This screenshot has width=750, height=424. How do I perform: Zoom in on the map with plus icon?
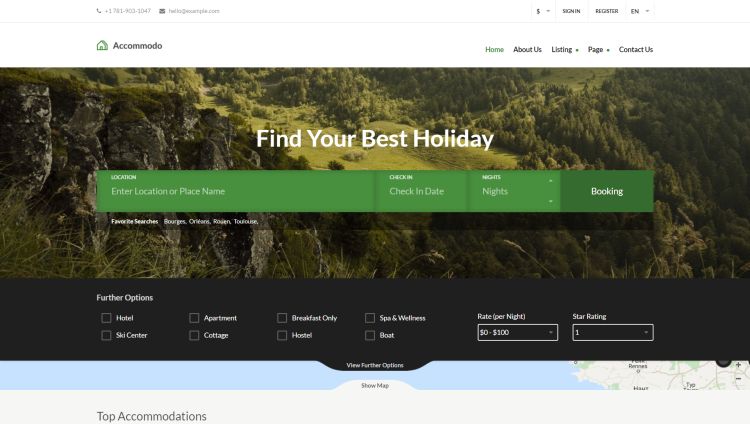pyautogui.click(x=739, y=365)
